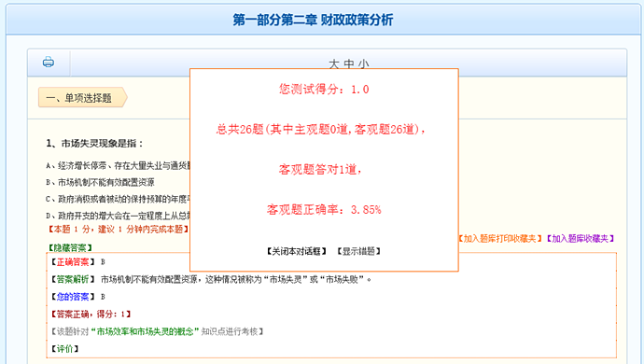Click the 正确答案 label
The width and height of the screenshot is (644, 364).
pos(73,261)
